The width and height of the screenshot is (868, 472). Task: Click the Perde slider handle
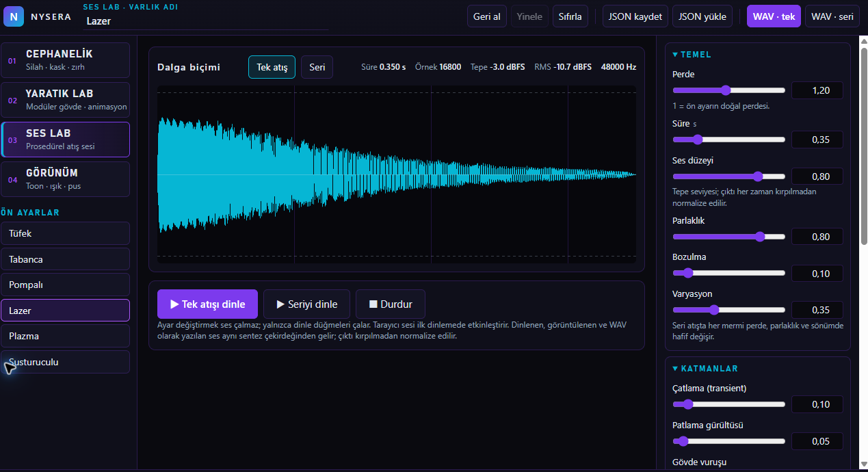click(x=726, y=90)
